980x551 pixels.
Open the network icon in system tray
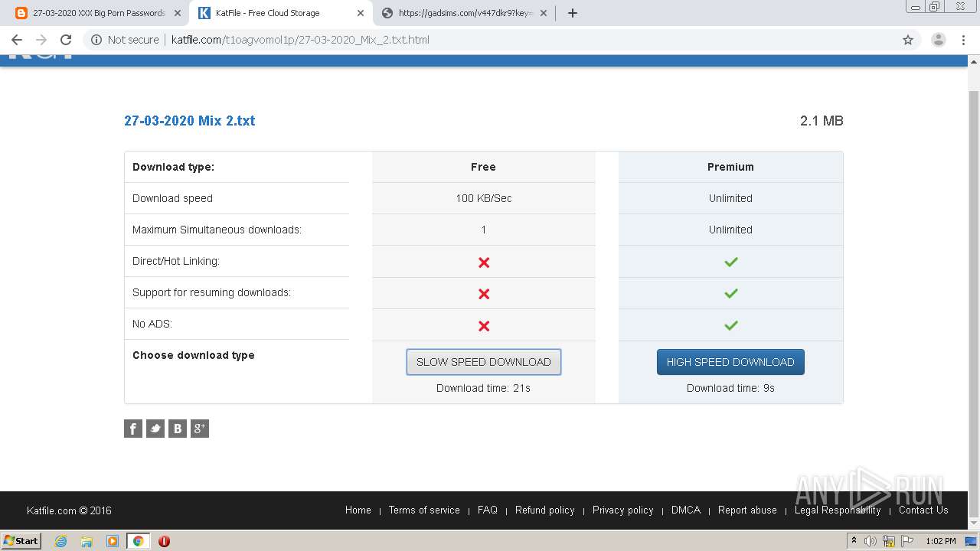889,541
